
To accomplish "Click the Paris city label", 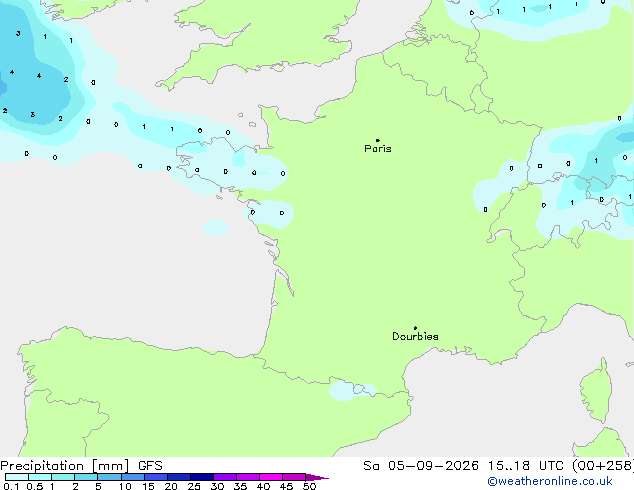I will pos(378,149).
